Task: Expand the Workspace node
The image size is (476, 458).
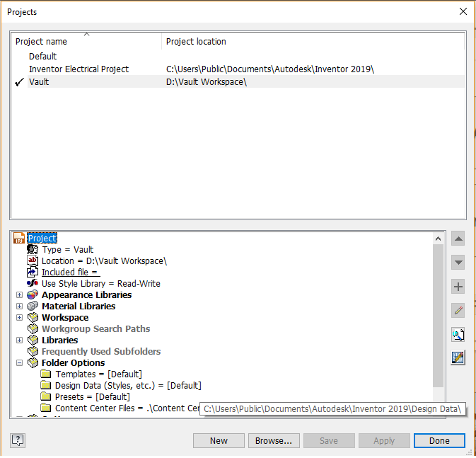Action: pyautogui.click(x=19, y=318)
